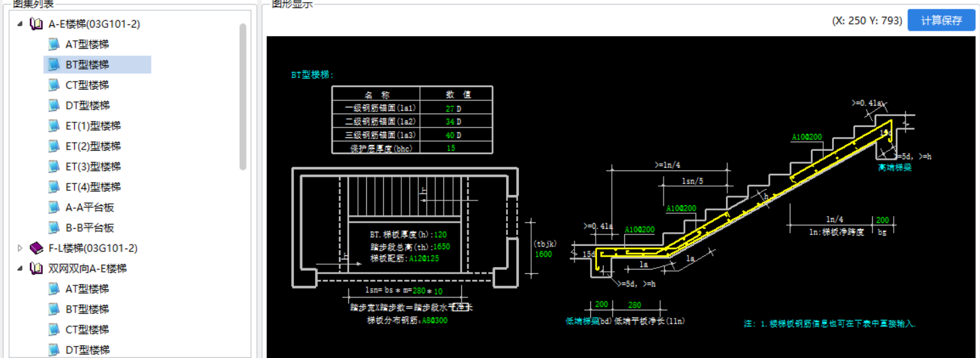Edit the 低端平板净长 value 280
This screenshot has width=980, height=358.
(x=635, y=306)
